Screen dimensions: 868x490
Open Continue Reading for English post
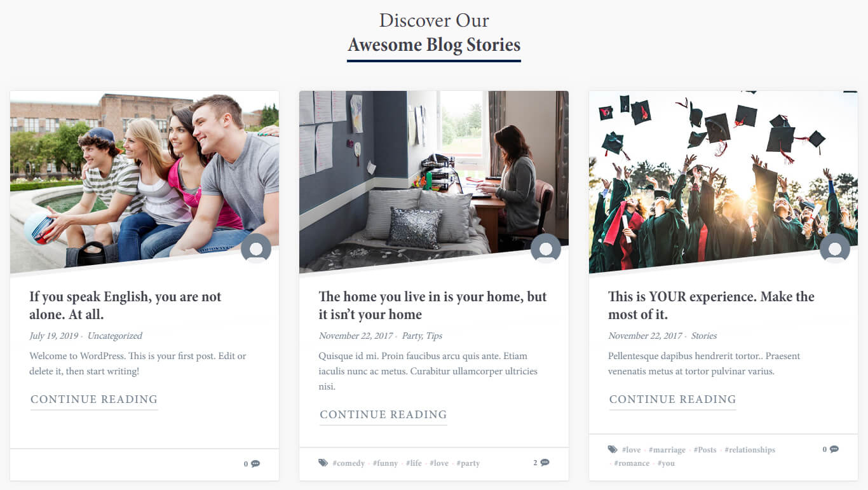[x=94, y=400]
